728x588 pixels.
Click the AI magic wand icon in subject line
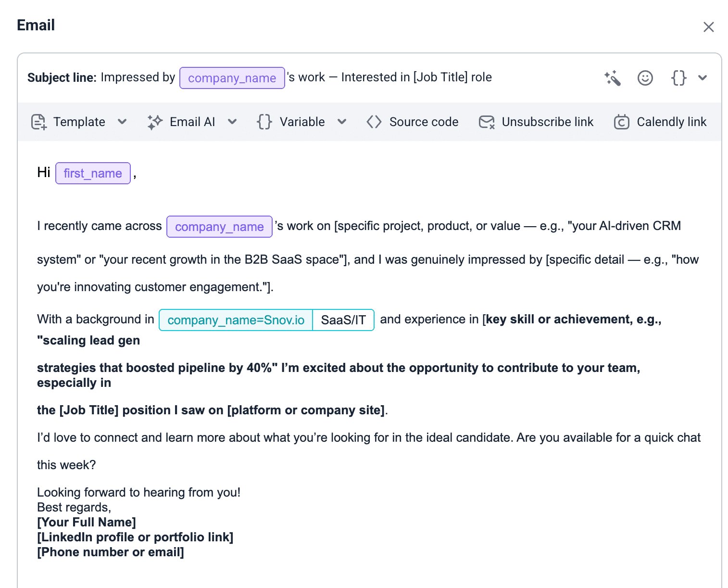pyautogui.click(x=613, y=78)
